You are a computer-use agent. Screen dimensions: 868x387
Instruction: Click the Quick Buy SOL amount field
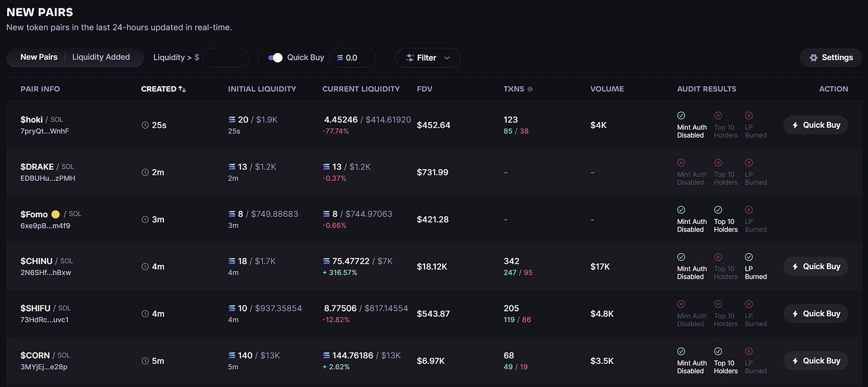click(x=358, y=58)
